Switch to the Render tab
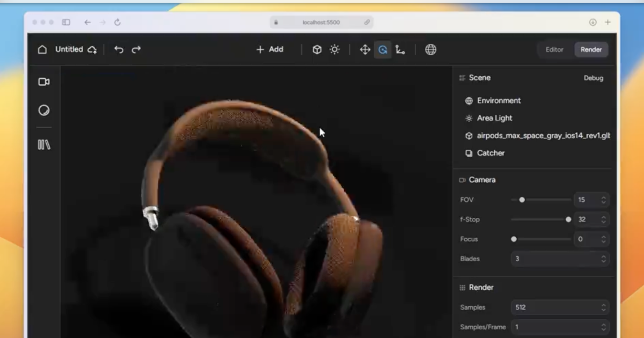The height and width of the screenshot is (338, 644). (x=591, y=49)
